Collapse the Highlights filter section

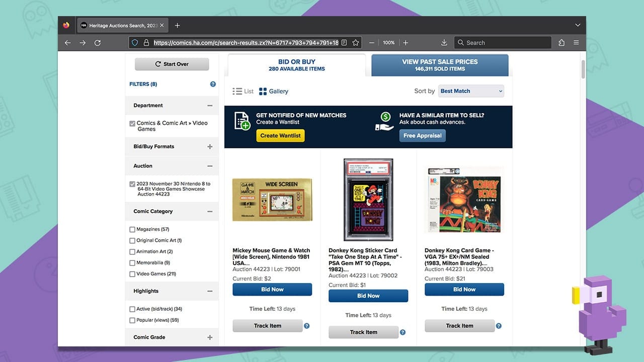[x=210, y=291]
